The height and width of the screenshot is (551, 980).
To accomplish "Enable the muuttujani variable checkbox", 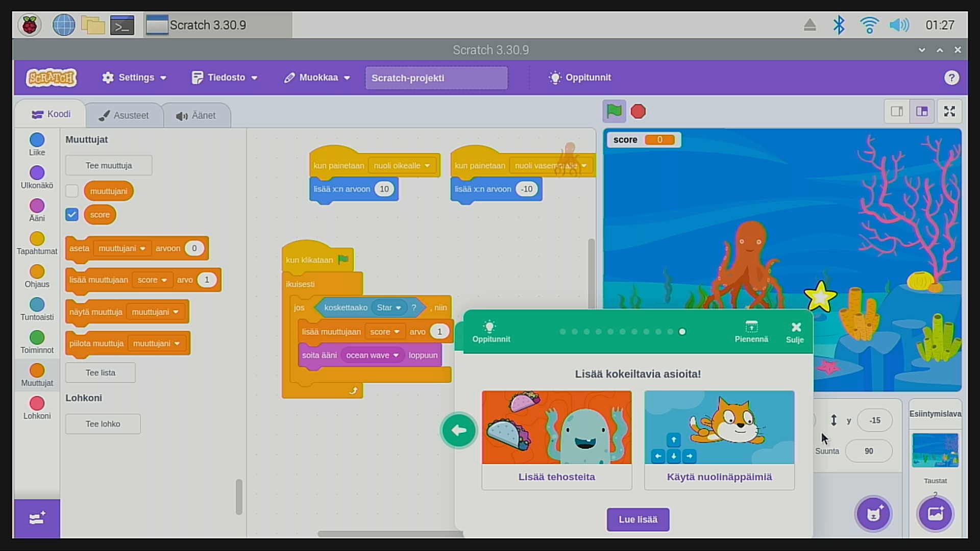I will 72,191.
